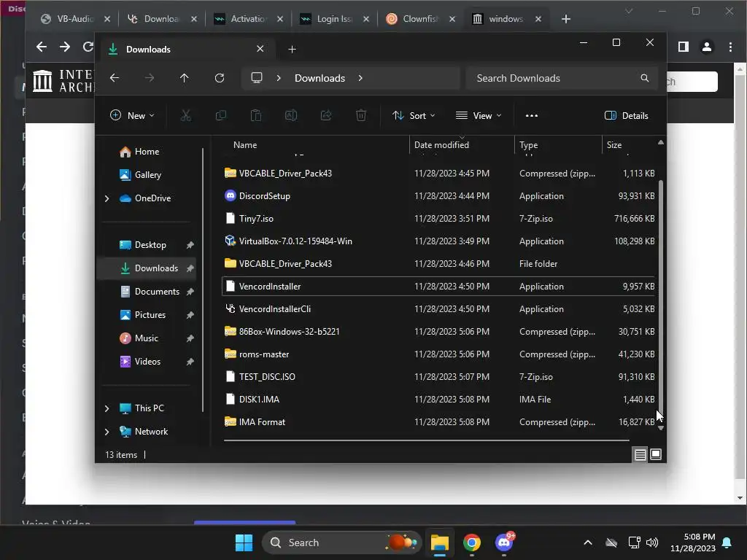Click the Cut scissors icon in the toolbar

click(x=186, y=115)
